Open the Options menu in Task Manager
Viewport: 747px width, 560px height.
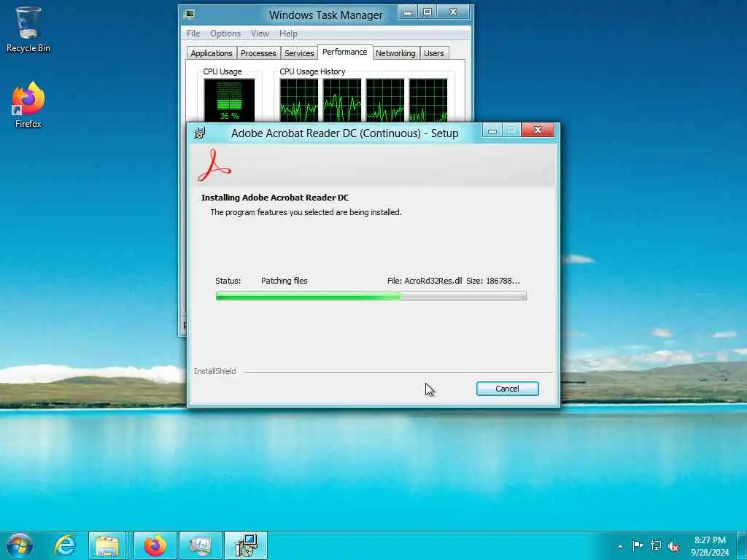pyautogui.click(x=225, y=34)
